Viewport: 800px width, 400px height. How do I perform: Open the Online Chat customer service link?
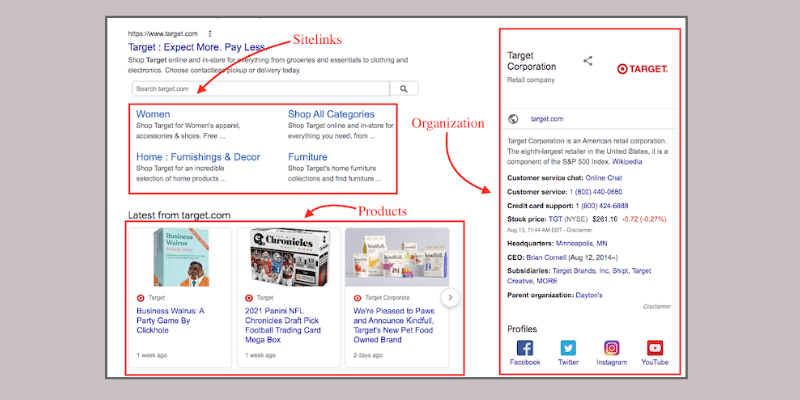[604, 178]
